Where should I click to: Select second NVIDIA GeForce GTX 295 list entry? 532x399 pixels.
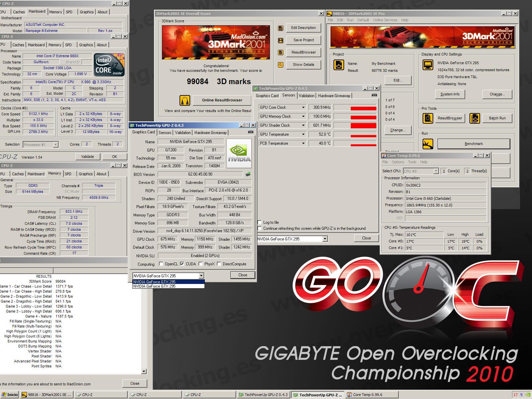[168, 286]
